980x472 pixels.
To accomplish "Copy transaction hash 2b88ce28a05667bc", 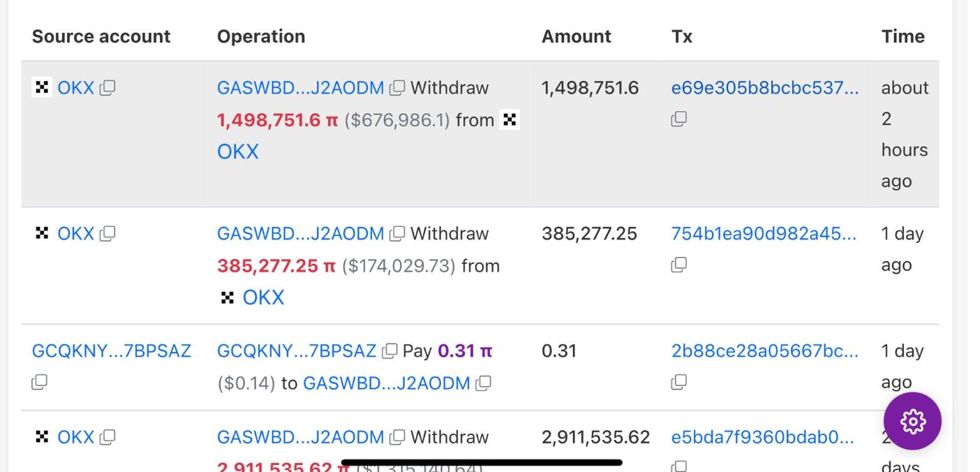I will click(679, 382).
